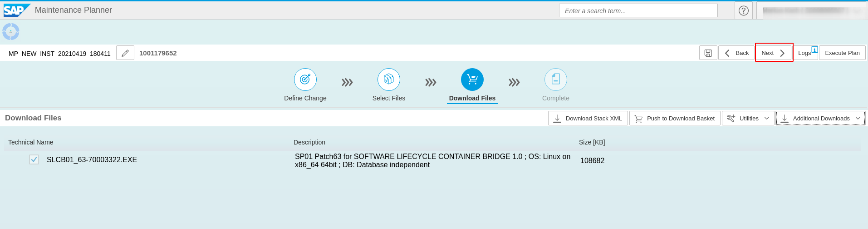Click the Technical Name column header

[x=31, y=142]
